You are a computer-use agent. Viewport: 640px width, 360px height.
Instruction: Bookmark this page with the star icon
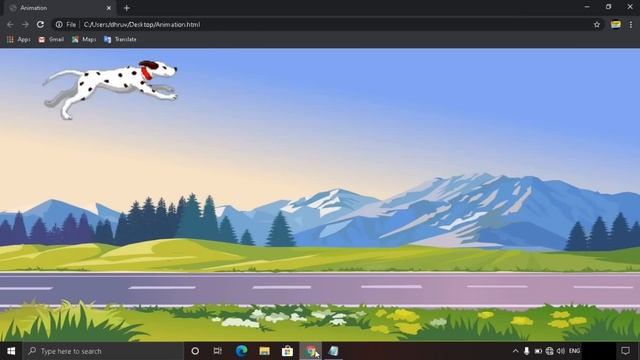pos(597,24)
